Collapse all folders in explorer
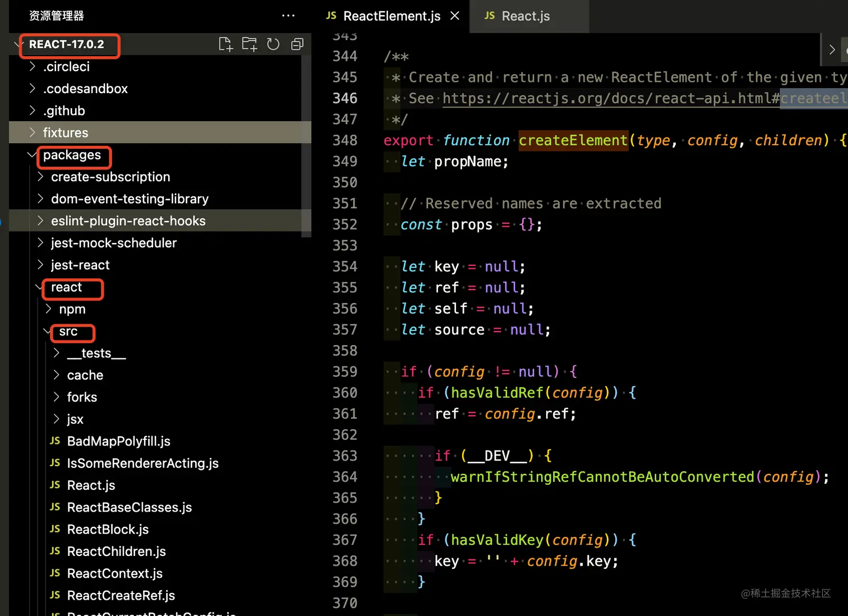Viewport: 848px width, 616px height. (x=297, y=44)
